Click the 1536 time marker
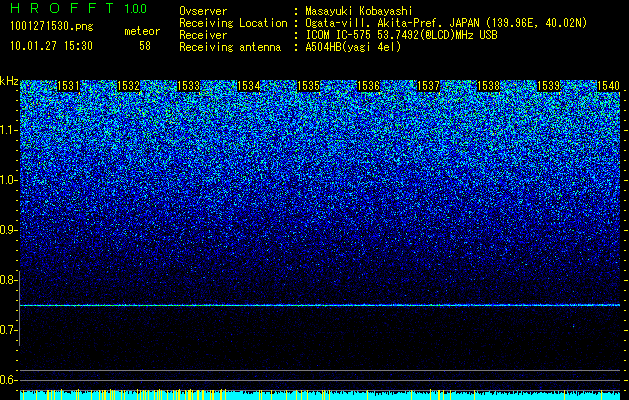Viewport: 629px width, 400px height. point(368,86)
